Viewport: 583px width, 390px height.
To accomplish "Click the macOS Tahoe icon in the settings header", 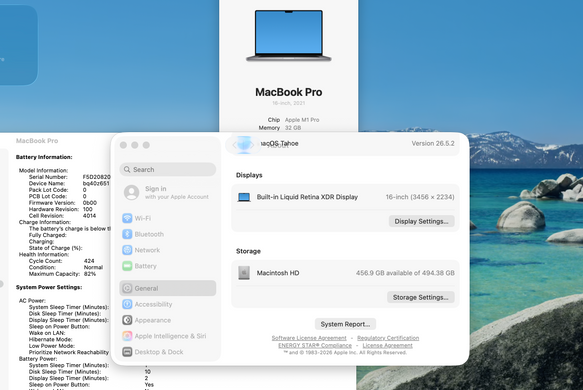I will tap(244, 144).
